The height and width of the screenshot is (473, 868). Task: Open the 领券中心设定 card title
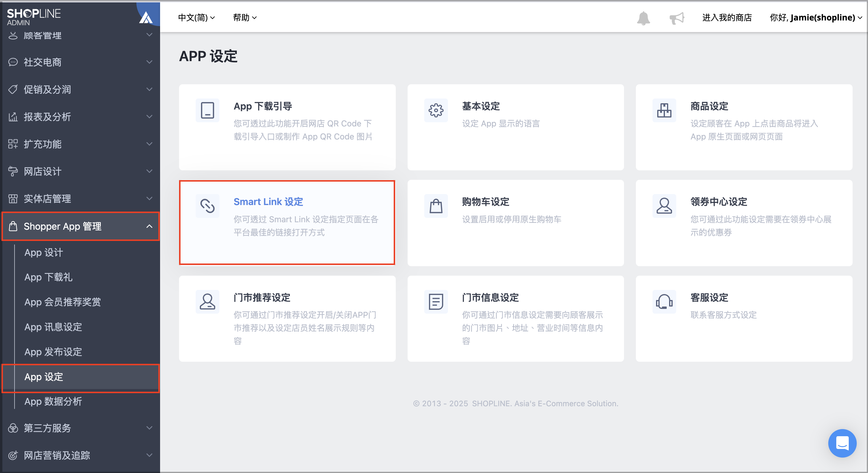click(x=719, y=202)
